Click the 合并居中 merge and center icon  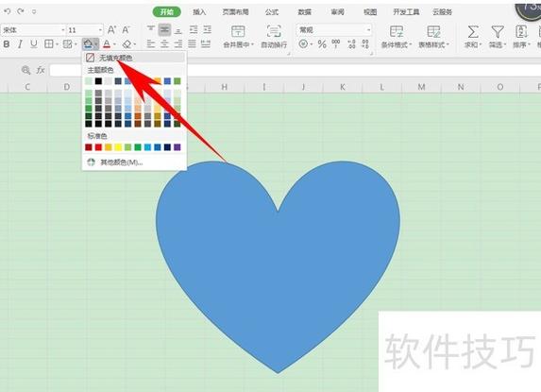[238, 31]
